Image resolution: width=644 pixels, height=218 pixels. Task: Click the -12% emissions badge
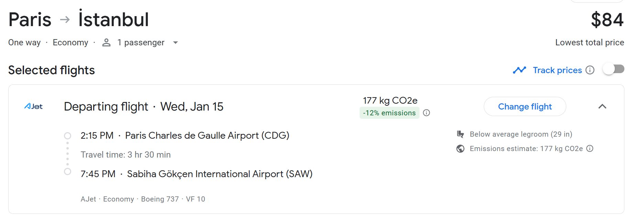(390, 113)
